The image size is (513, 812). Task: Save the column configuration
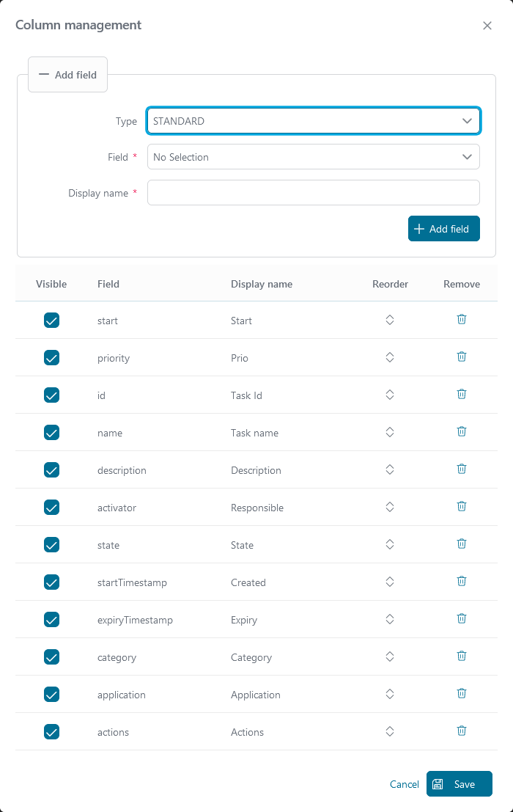(459, 784)
